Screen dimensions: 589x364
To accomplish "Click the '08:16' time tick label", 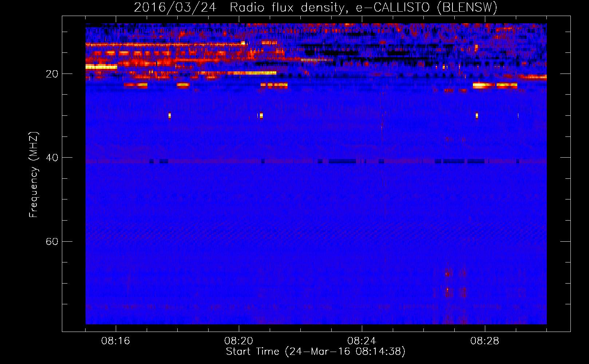I will tap(116, 341).
